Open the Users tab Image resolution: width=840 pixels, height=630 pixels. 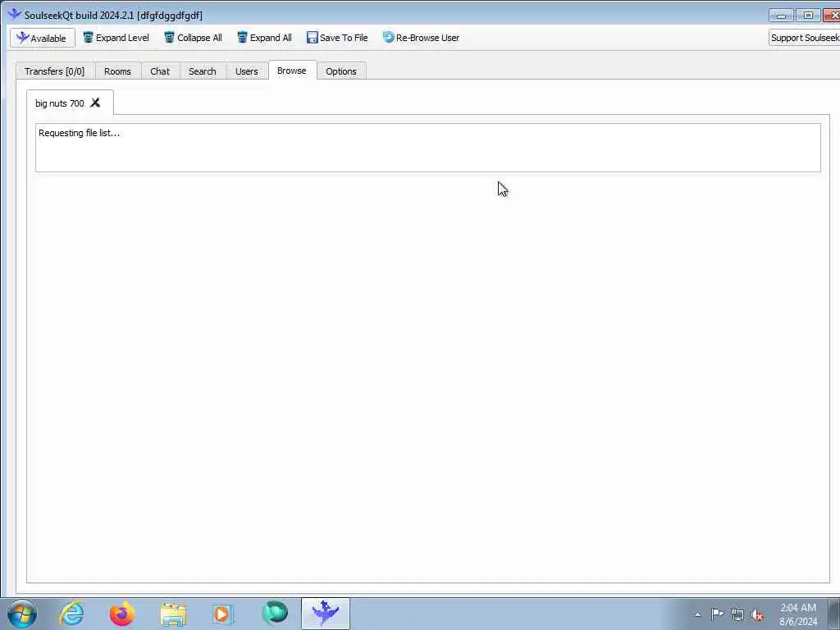click(x=247, y=71)
